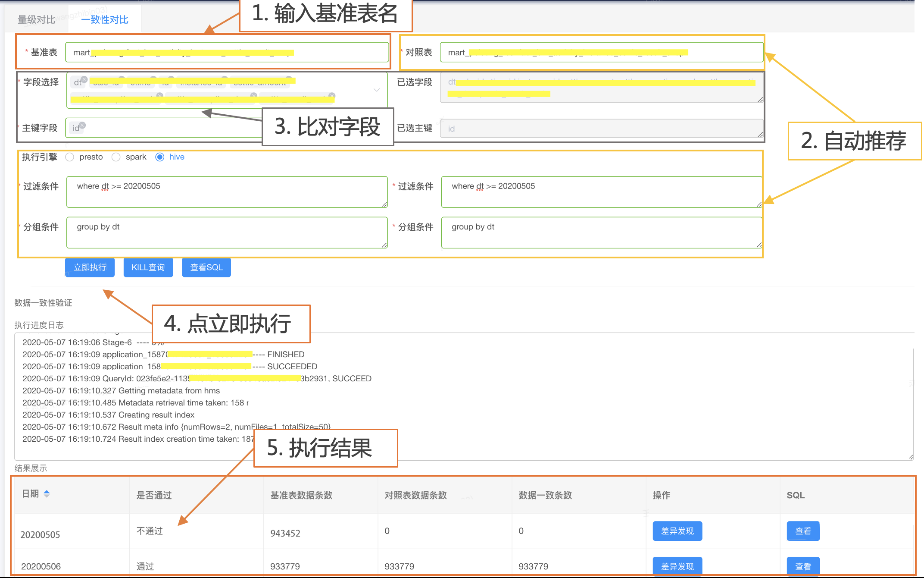Remove the id primary key tag

click(82, 125)
